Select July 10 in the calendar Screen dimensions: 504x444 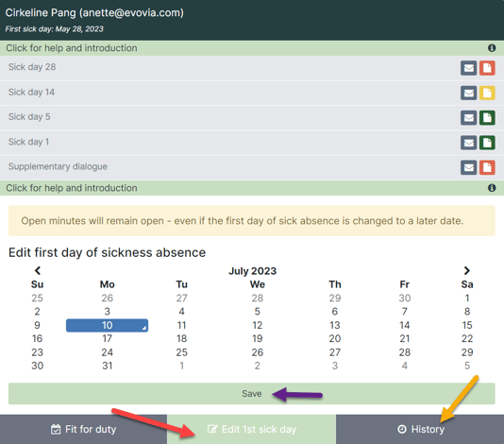(107, 325)
